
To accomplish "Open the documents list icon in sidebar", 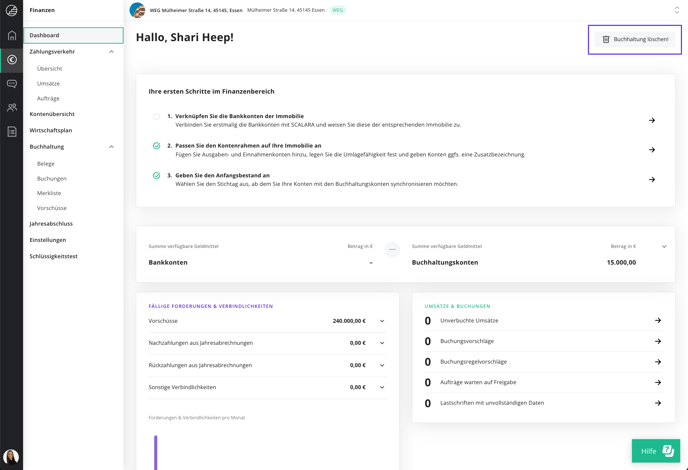I will 12,131.
